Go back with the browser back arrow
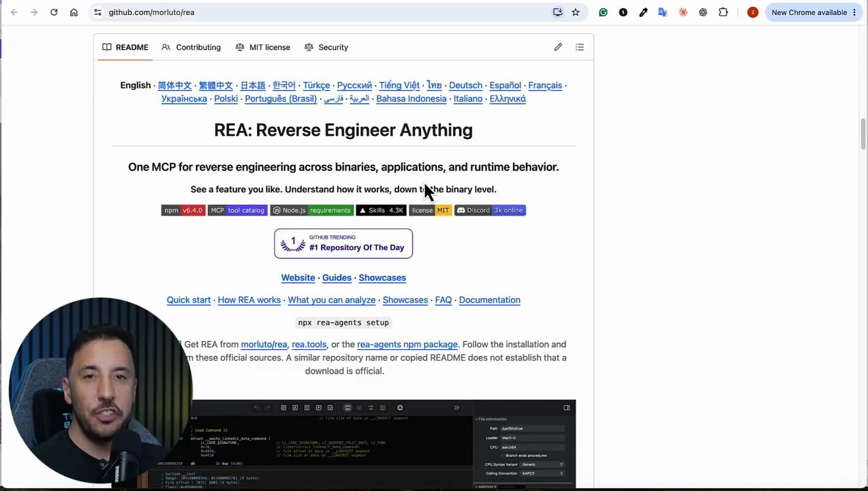Viewport: 868px width, 491px height. [14, 12]
